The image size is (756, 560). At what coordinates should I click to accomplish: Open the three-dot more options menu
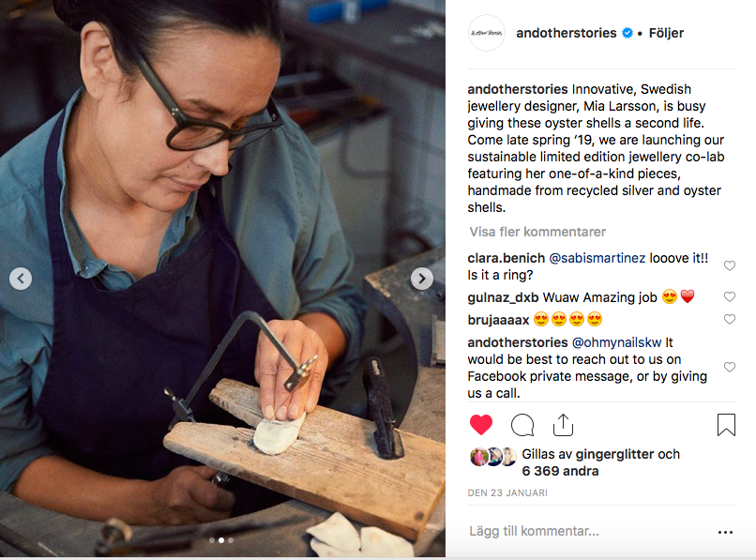point(725,532)
